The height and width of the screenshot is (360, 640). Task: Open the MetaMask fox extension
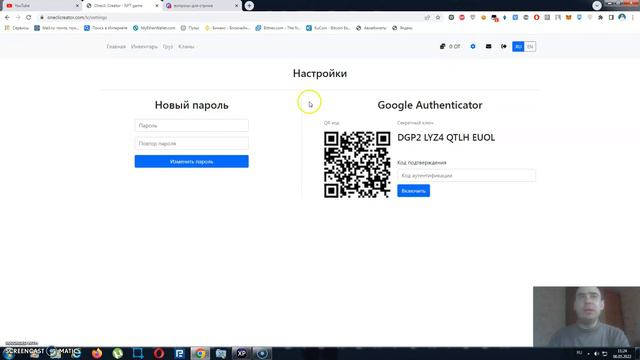[569, 18]
